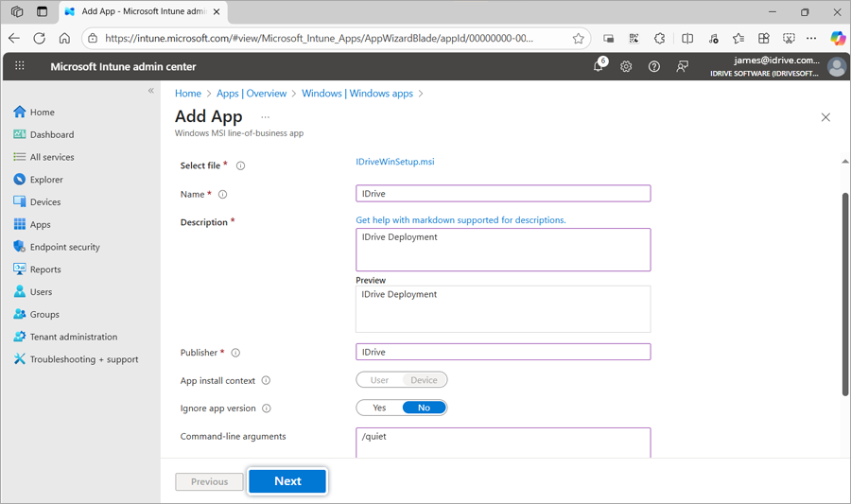Set Ignore app version to Yes
851x504 pixels.
tap(379, 408)
